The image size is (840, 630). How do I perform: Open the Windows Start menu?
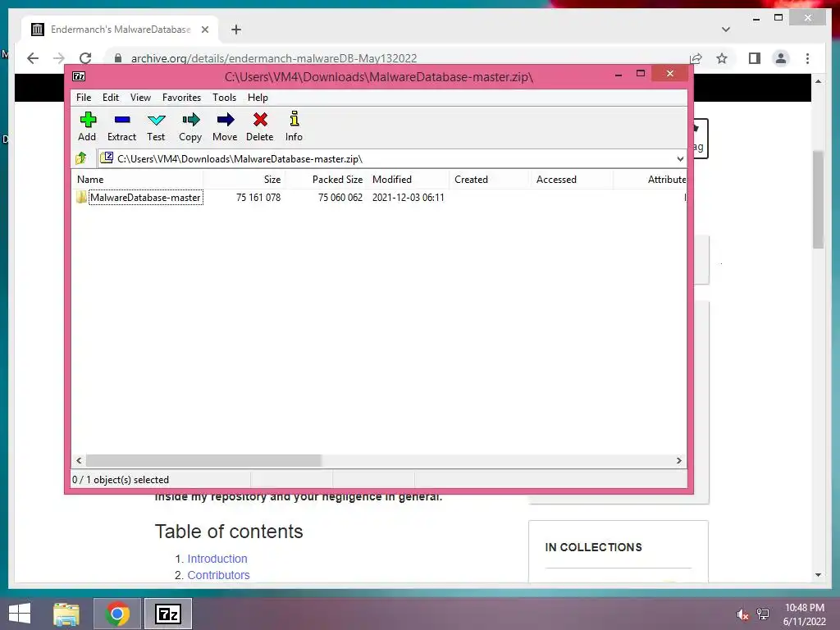[x=20, y=614]
